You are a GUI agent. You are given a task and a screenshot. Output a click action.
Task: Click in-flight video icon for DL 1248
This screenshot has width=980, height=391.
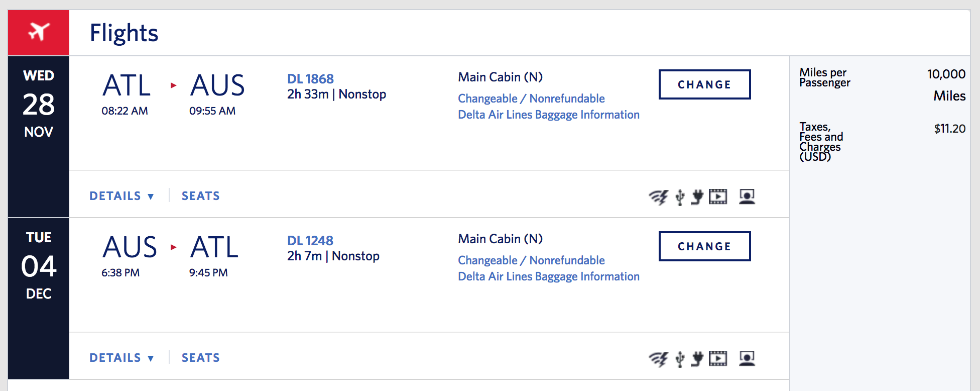point(718,358)
